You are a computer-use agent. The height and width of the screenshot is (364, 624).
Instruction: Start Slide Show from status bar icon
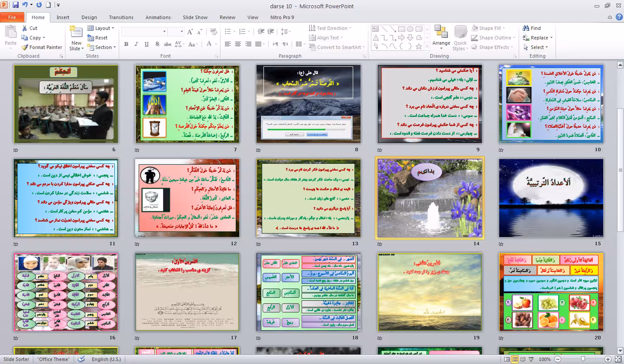tap(531, 359)
